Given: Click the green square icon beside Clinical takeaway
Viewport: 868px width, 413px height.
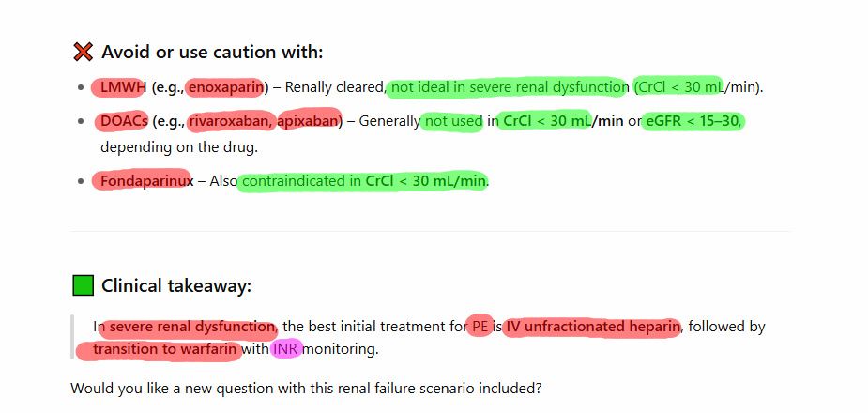Looking at the screenshot, I should point(83,285).
